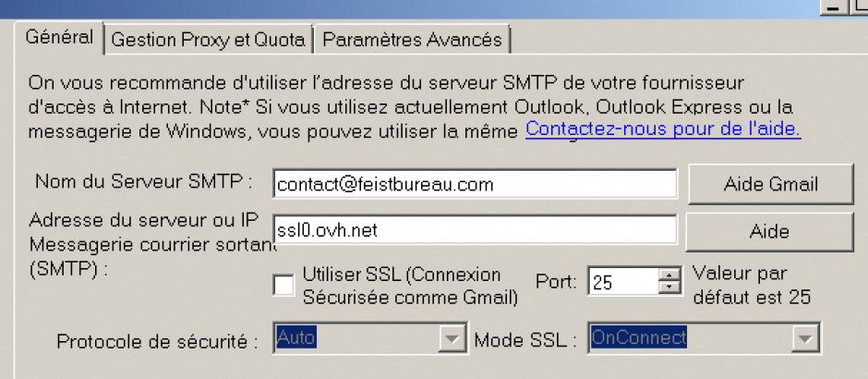Increase the Port value with up arrow

coord(669,275)
